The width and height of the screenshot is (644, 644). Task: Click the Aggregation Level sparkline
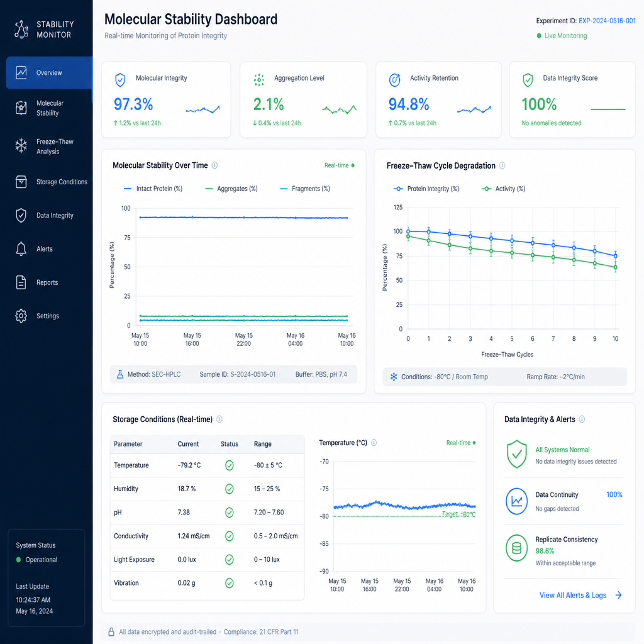pos(339,109)
